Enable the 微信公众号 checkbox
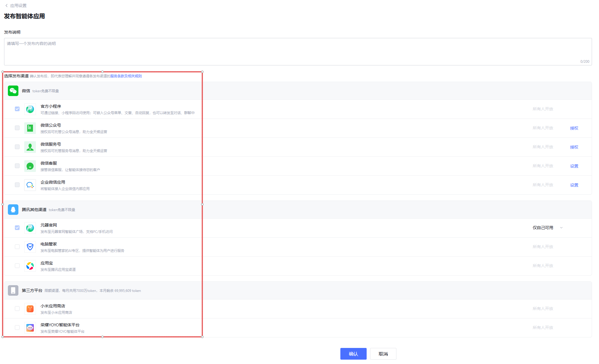The image size is (599, 364). [x=17, y=128]
